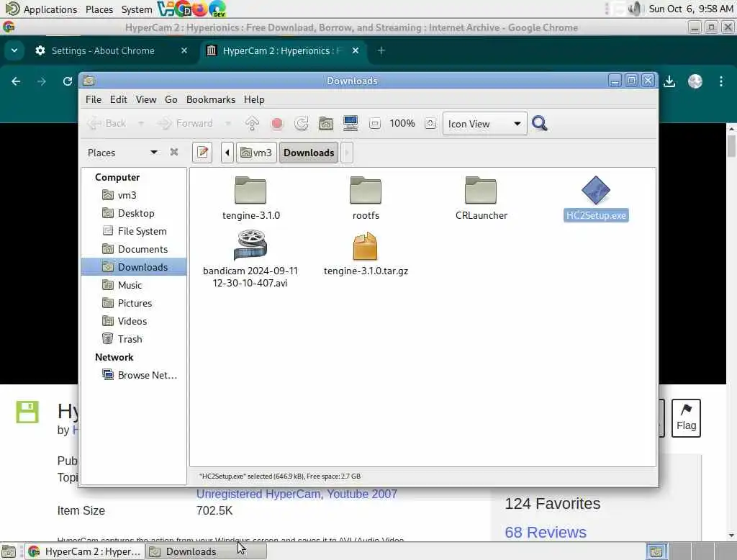Open Chrome tab search dropdown
Viewport: 737px width, 560px height.
14,50
